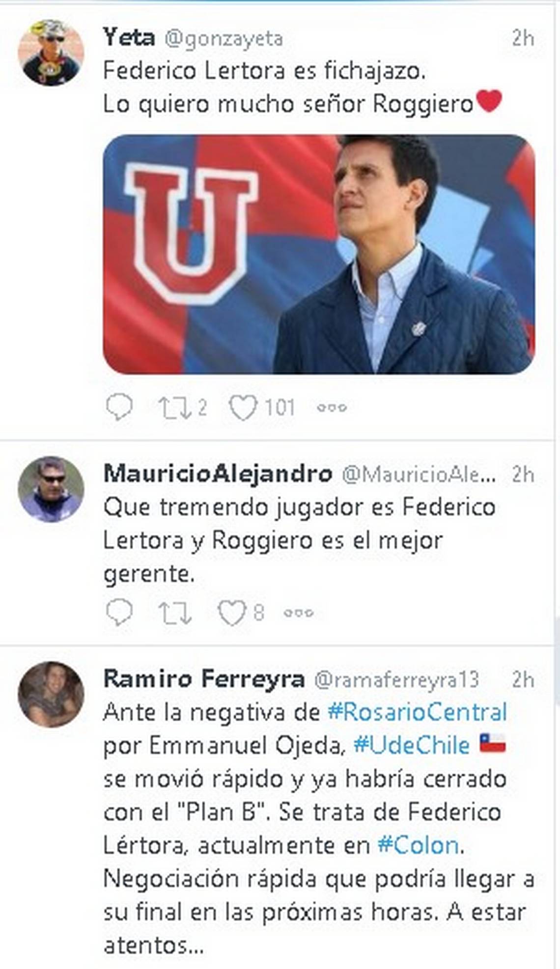Retweet Yeta's Federico Lertora tweet
Image resolution: width=560 pixels, height=969 pixels.
(174, 408)
